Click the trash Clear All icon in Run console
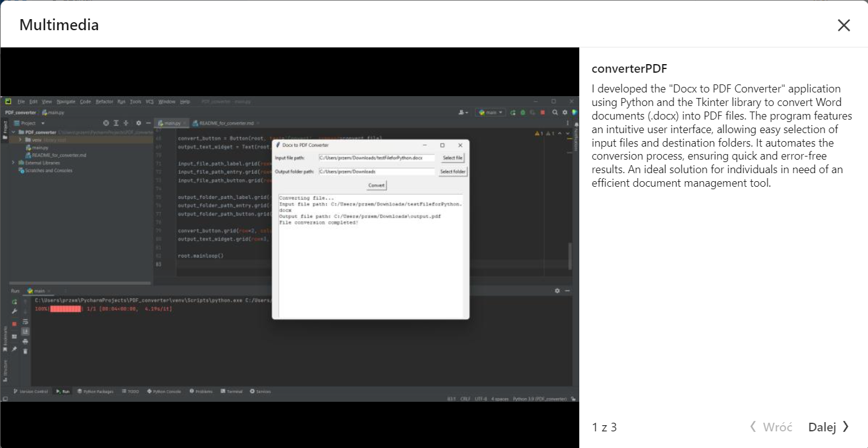Viewport: 868px width, 448px height. (25, 351)
